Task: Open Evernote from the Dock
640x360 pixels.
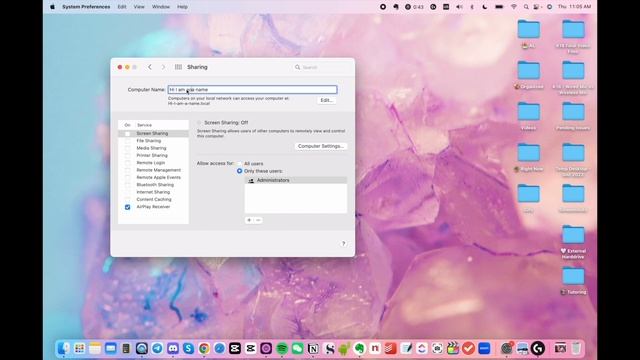Action: click(359, 348)
